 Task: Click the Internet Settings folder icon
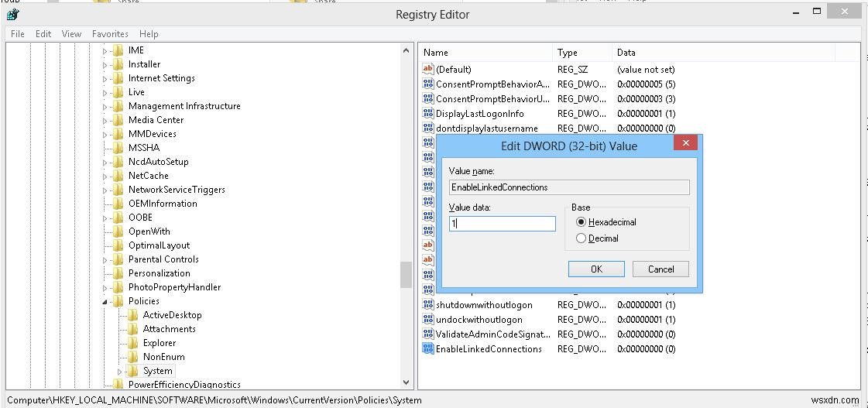point(118,78)
